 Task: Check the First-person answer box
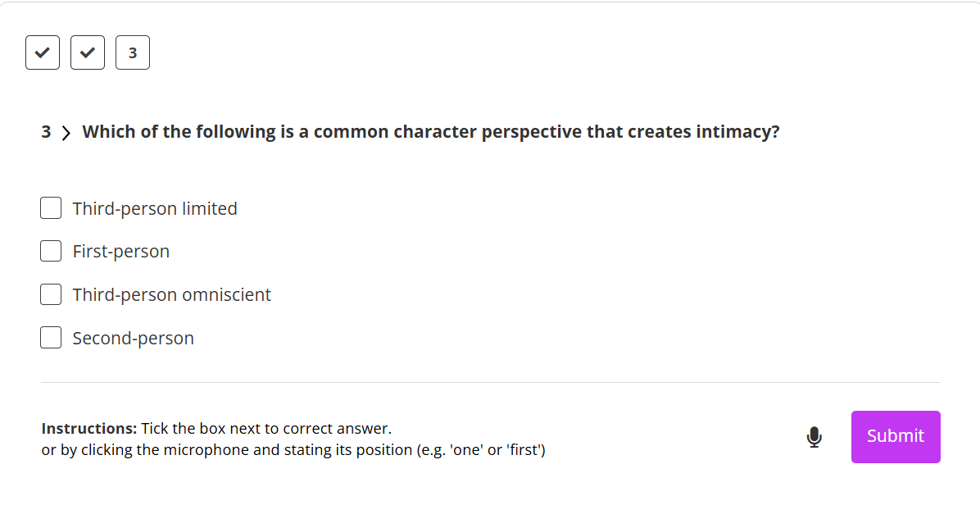point(51,251)
